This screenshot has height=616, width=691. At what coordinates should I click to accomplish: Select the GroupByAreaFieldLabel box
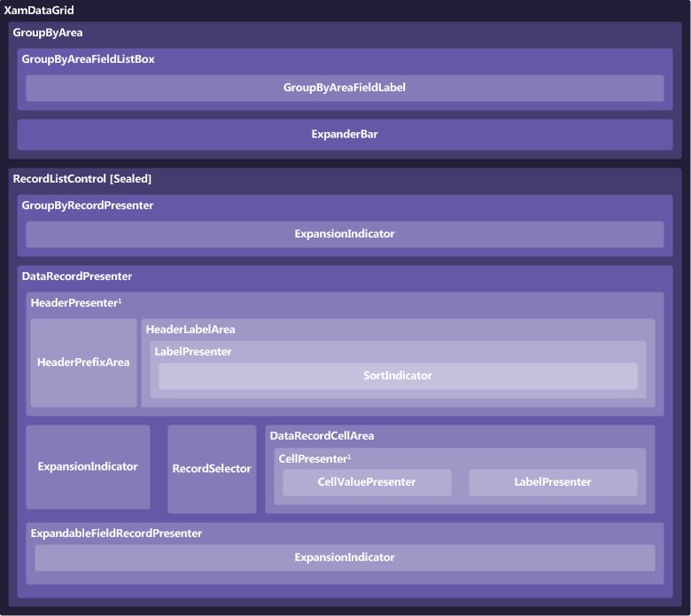click(345, 88)
